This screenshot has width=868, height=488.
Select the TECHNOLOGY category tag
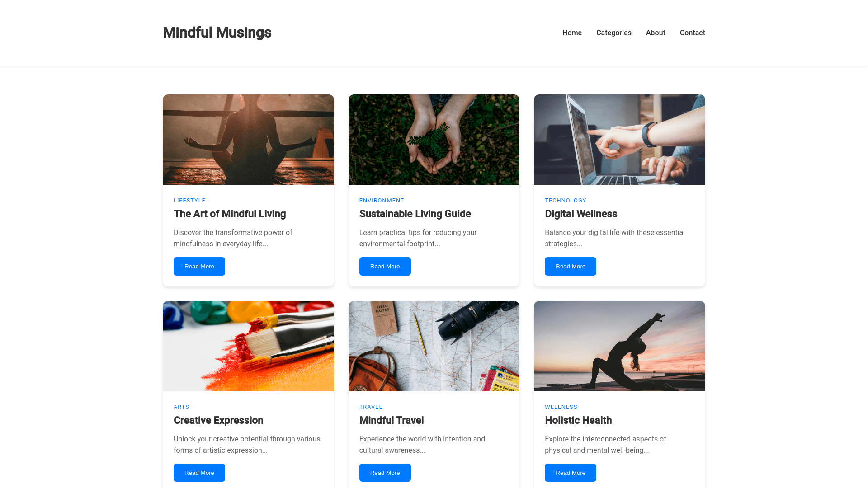(566, 201)
